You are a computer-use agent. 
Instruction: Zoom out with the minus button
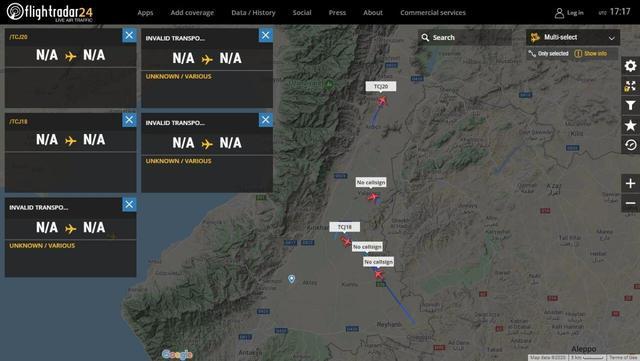tap(630, 203)
